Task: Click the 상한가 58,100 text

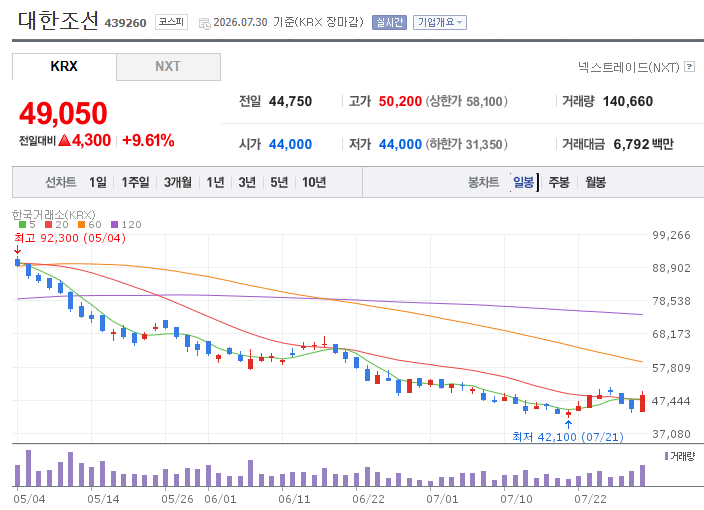Action: coord(466,101)
